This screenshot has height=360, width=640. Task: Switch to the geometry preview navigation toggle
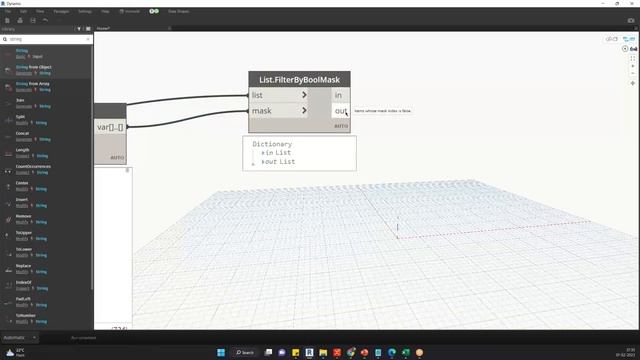(x=611, y=39)
